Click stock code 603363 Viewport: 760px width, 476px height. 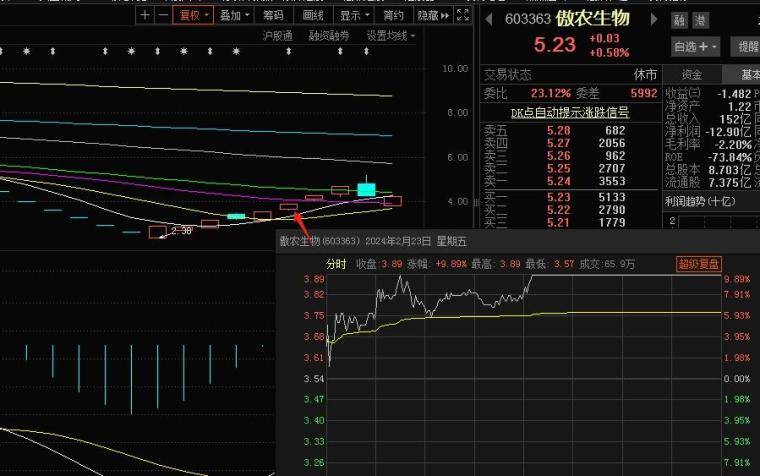[x=528, y=19]
